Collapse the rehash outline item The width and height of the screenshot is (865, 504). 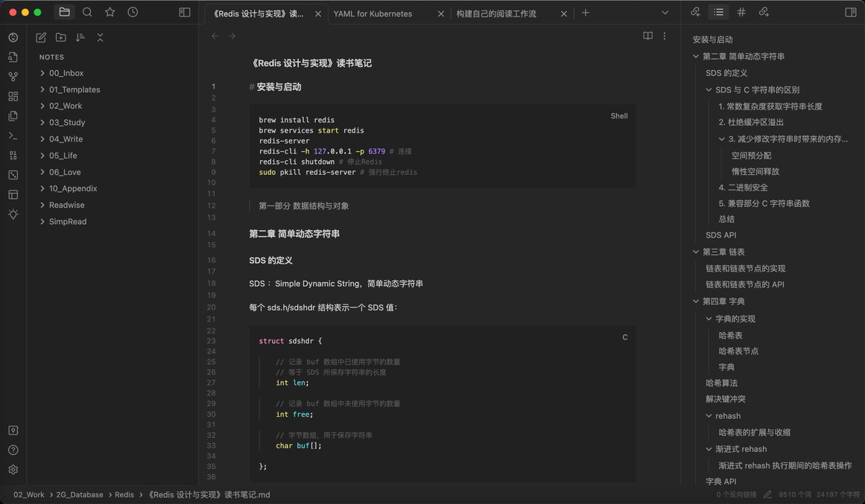tap(709, 415)
